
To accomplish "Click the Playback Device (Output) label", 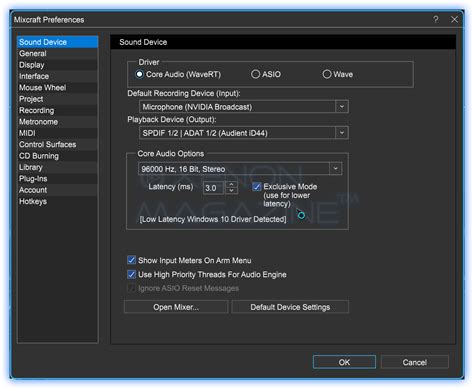I will (x=172, y=119).
